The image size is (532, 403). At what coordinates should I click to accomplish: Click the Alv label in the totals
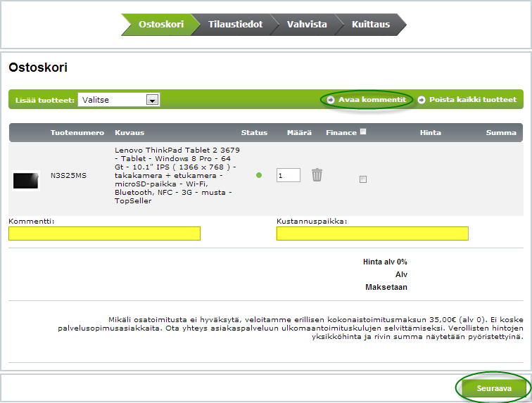click(x=401, y=274)
